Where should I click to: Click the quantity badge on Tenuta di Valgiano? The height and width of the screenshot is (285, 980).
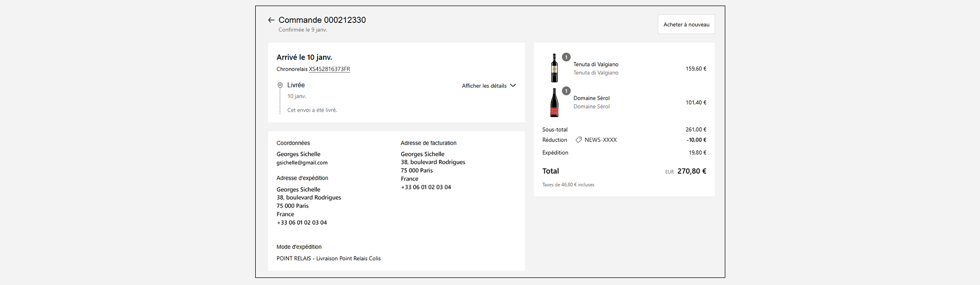566,57
